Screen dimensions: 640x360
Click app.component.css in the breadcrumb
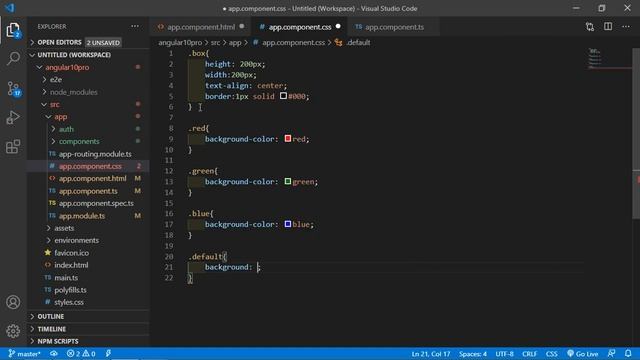[x=293, y=42]
